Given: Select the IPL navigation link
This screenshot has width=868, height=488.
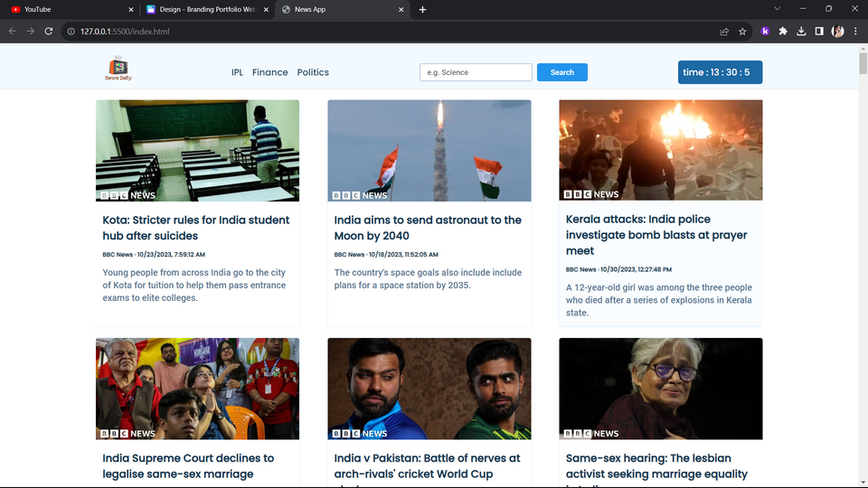Looking at the screenshot, I should click(x=237, y=72).
